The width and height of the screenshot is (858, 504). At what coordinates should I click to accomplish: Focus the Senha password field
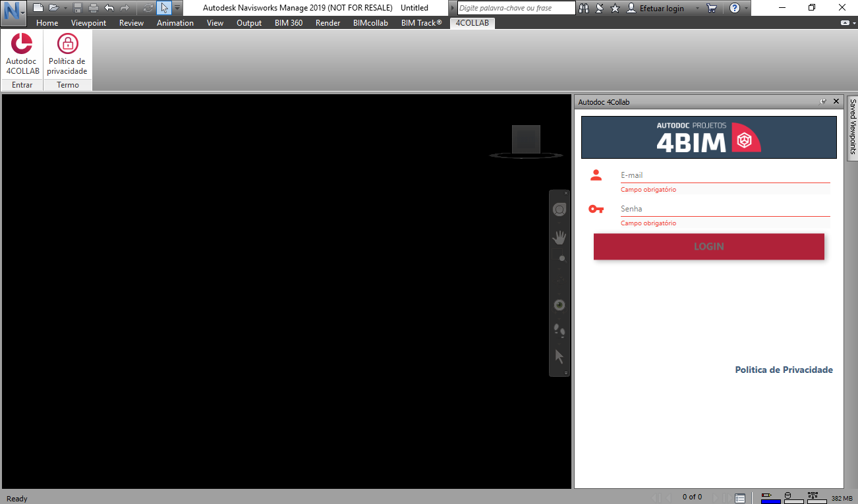click(725, 209)
